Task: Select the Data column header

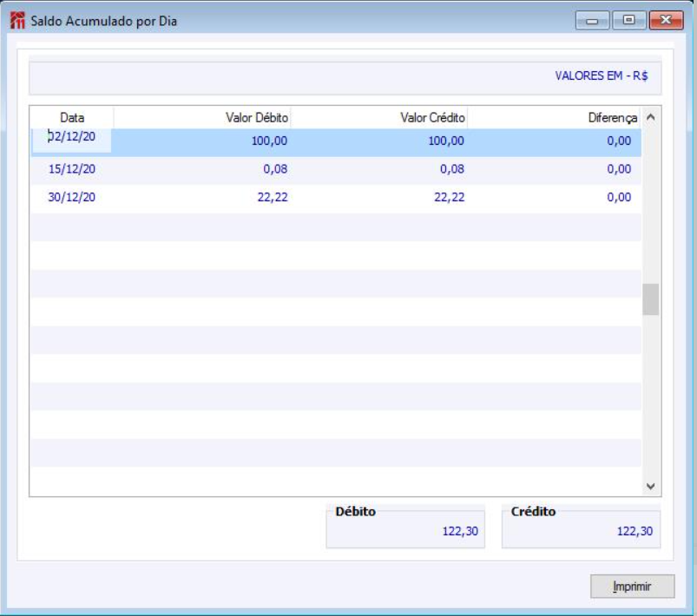Action: coord(72,118)
